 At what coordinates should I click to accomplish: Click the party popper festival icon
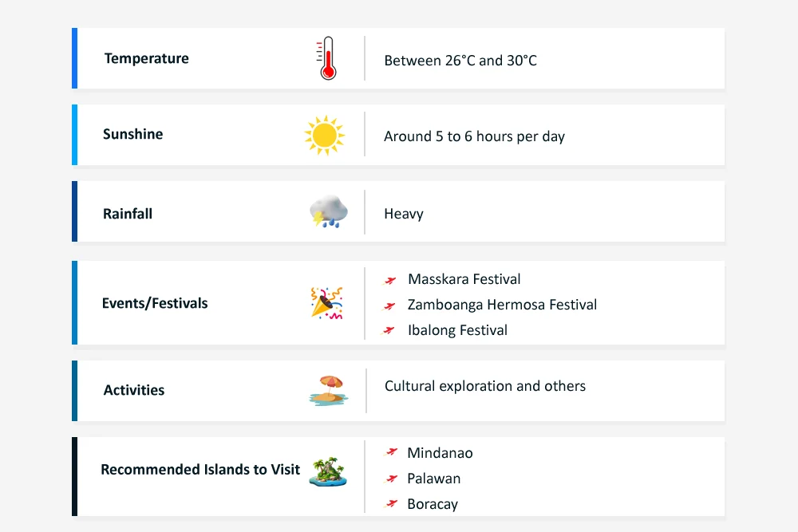(326, 303)
